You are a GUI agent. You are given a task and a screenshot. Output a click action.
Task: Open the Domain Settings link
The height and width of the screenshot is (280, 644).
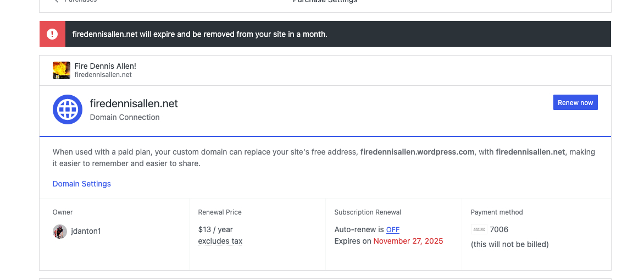(x=81, y=184)
